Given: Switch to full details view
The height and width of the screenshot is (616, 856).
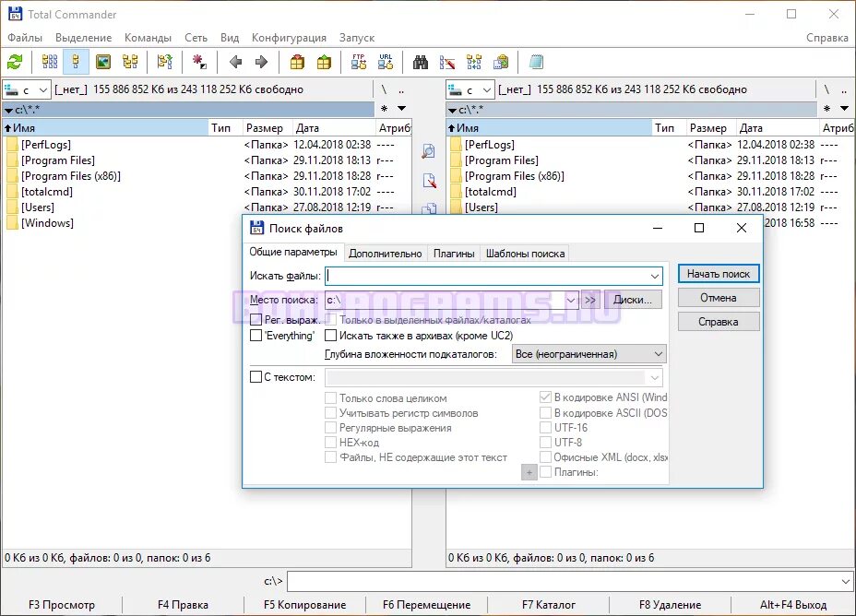Looking at the screenshot, I should (76, 62).
